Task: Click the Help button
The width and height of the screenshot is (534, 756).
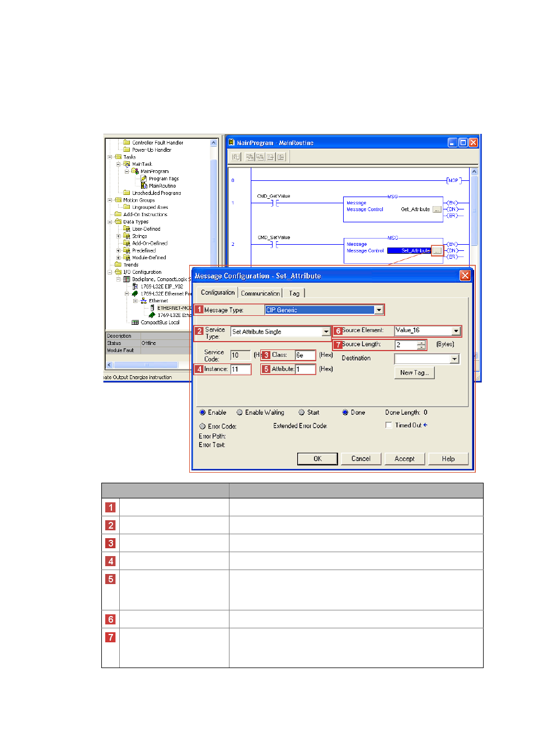Action: [448, 459]
